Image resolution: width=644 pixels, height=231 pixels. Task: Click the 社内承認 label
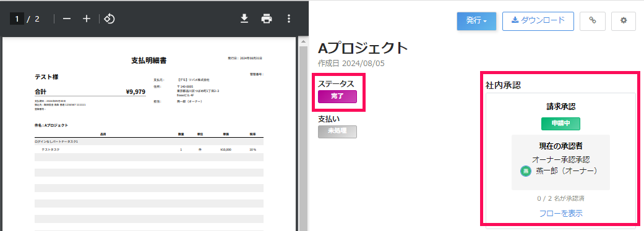click(x=503, y=85)
